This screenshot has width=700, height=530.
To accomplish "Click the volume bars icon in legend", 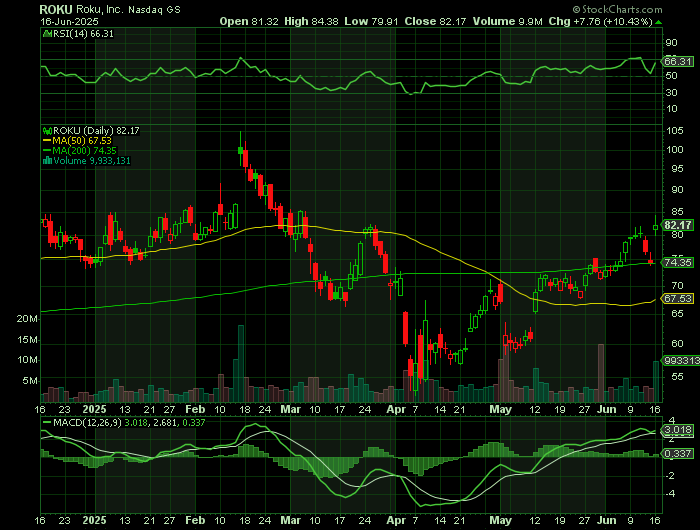I will pyautogui.click(x=47, y=161).
